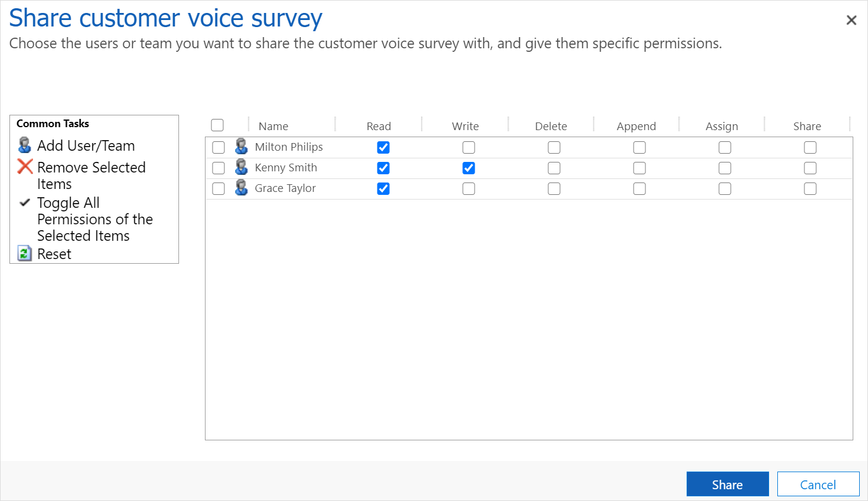
Task: Enable Write permission for Grace Taylor
Action: click(x=469, y=188)
